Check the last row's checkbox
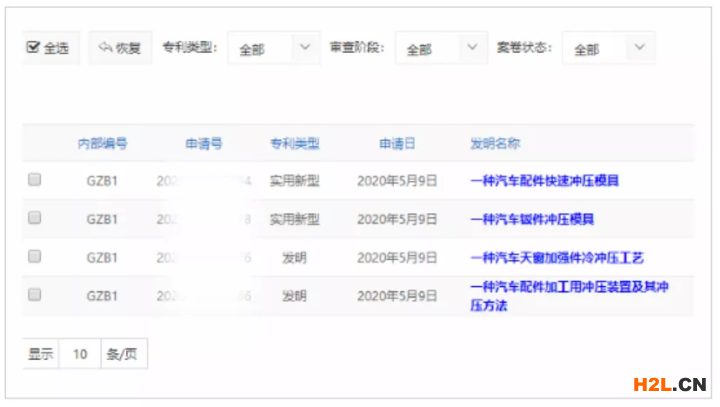The image size is (720, 407). [35, 295]
